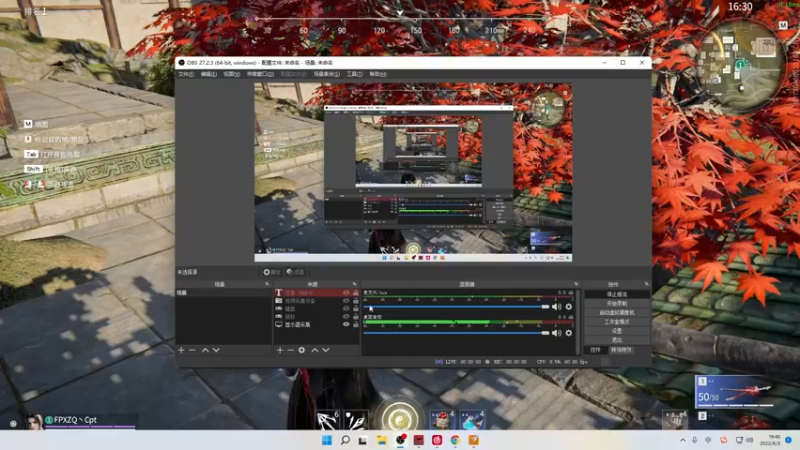Move the selected source up
This screenshot has width=800, height=450.
coord(315,350)
